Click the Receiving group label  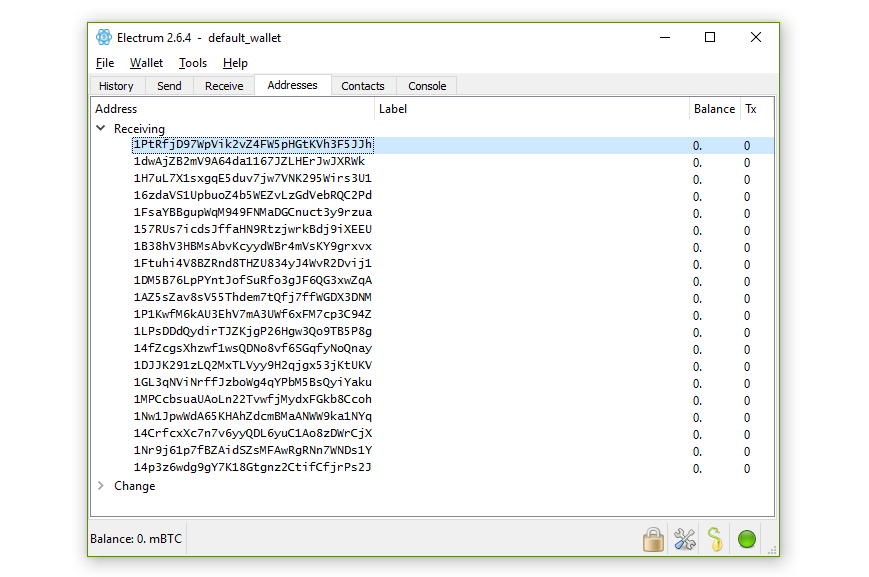pos(139,129)
